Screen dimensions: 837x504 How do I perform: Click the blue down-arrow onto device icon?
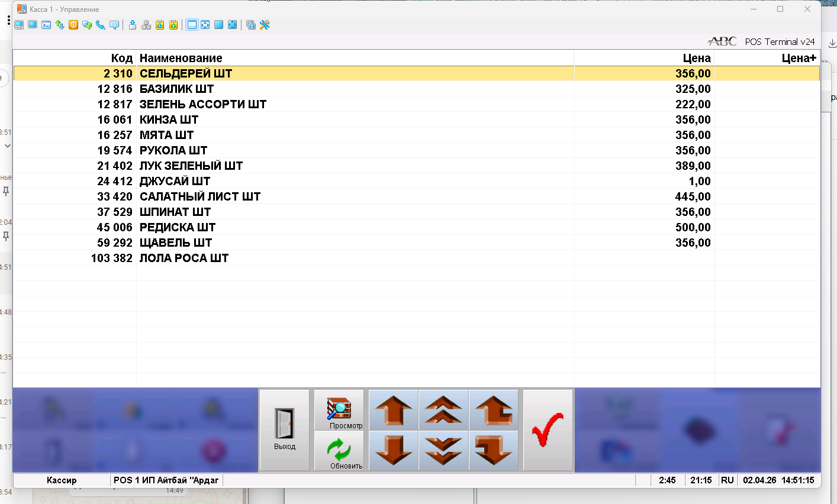133,25
